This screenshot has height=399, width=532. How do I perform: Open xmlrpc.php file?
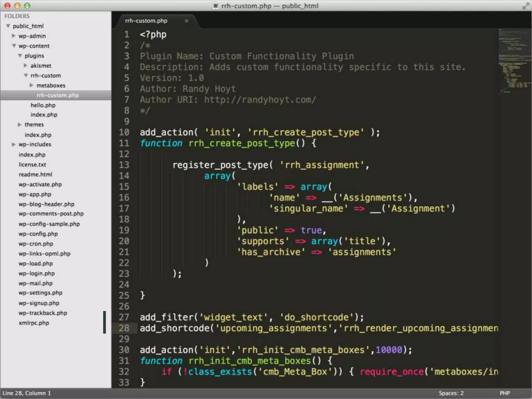point(34,323)
